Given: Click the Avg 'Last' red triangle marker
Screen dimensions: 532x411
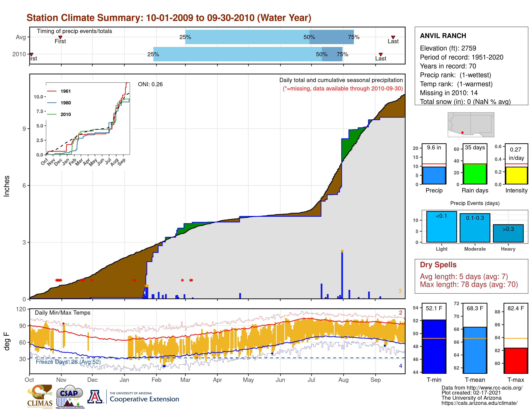Looking at the screenshot, I should pyautogui.click(x=393, y=37).
